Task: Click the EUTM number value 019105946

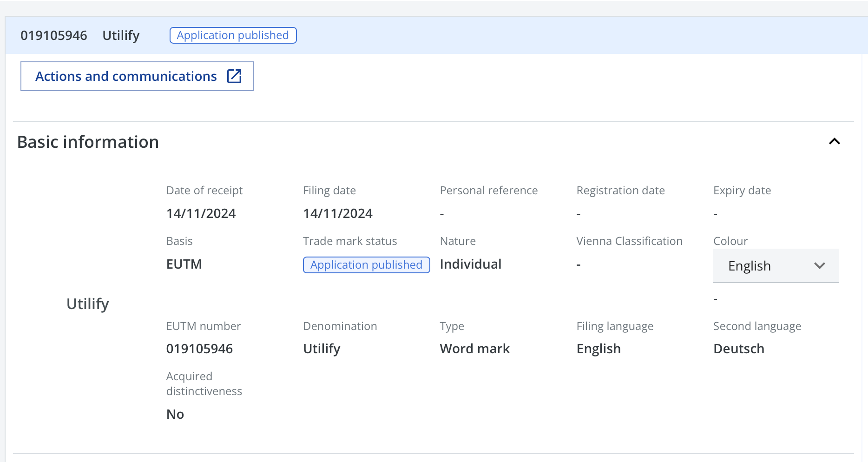Action: click(x=199, y=349)
